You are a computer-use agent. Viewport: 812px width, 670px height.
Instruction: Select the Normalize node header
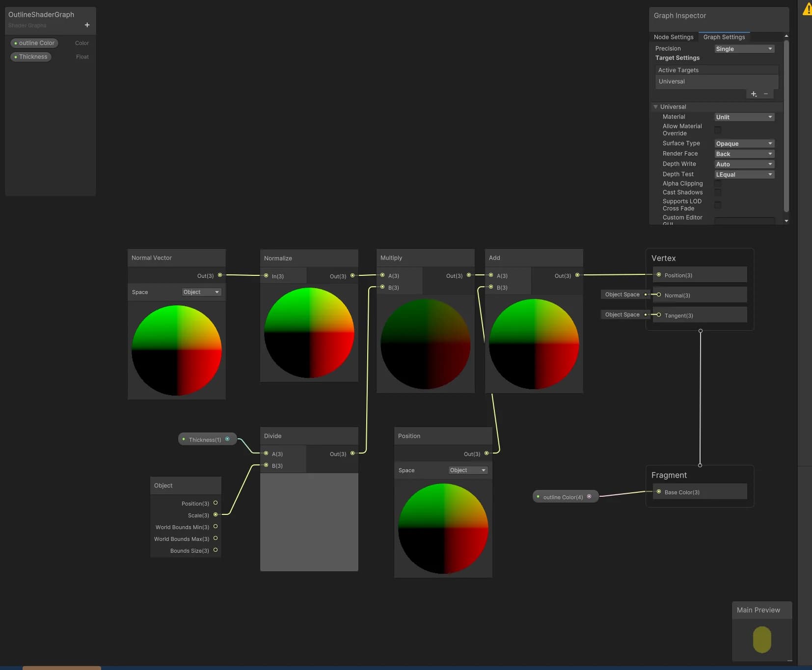(309, 258)
